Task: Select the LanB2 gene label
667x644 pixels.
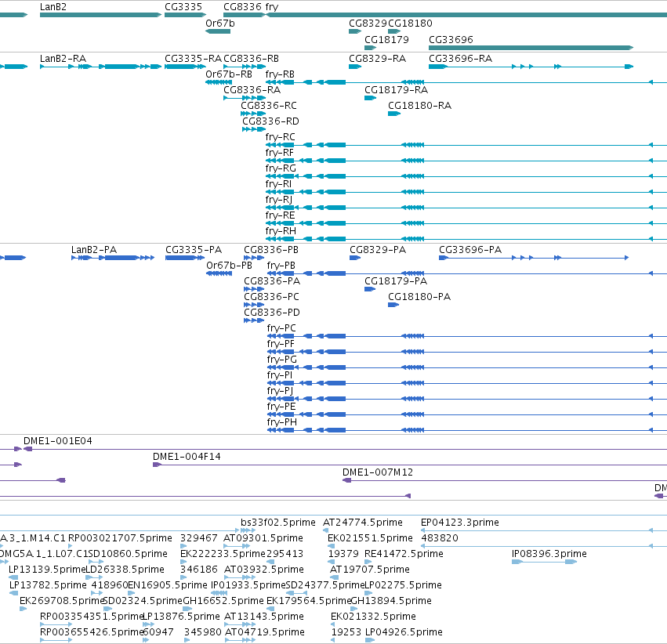Action: [x=53, y=7]
